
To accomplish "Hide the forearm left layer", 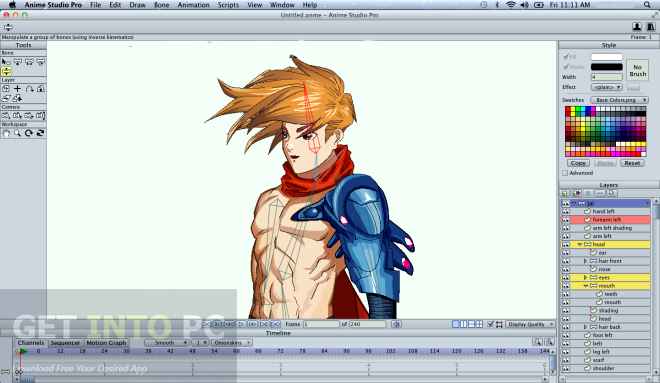I will tap(565, 220).
